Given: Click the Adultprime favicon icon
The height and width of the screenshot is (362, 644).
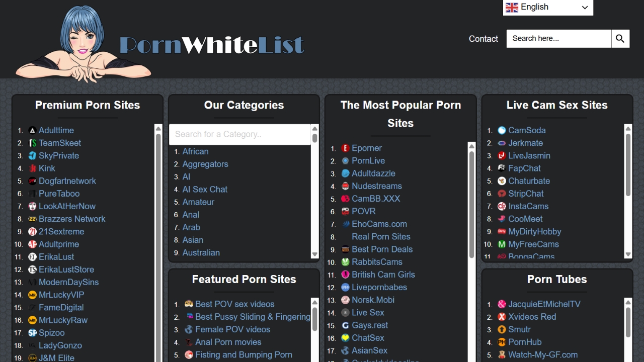Looking at the screenshot, I should pyautogui.click(x=32, y=244).
